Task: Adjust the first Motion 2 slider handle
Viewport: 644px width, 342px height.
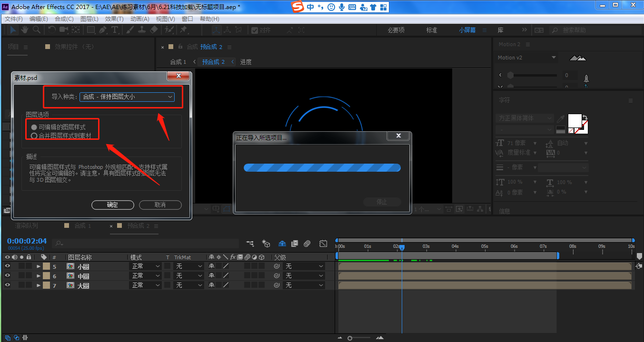Action: tap(510, 75)
